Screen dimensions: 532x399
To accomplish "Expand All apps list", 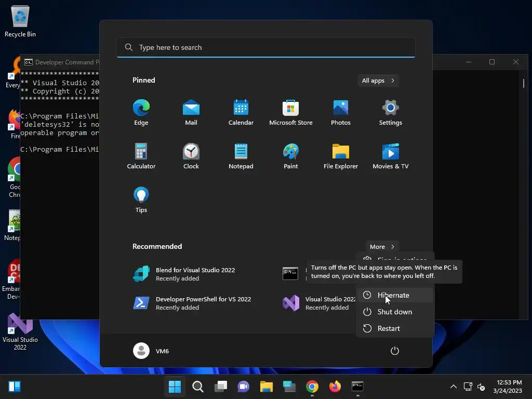I will coord(378,81).
